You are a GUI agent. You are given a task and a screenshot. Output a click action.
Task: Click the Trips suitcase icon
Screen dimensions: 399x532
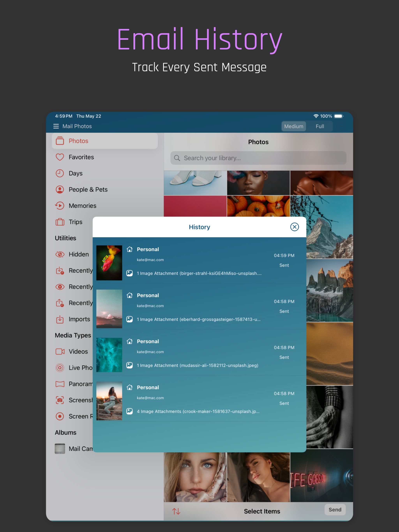pos(60,222)
